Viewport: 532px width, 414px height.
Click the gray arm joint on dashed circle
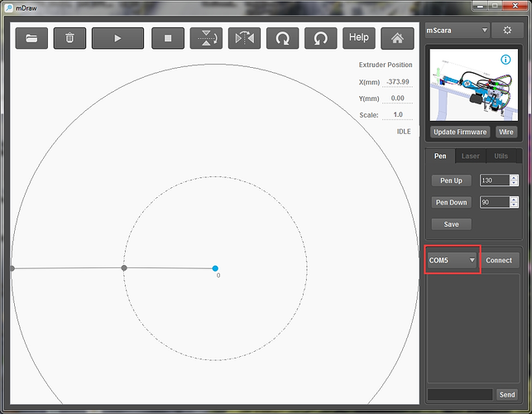tap(124, 268)
